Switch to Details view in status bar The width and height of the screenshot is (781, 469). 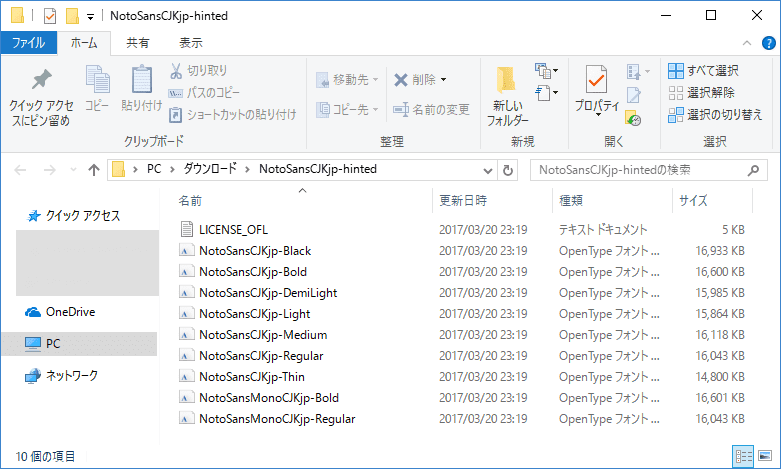[x=743, y=456]
